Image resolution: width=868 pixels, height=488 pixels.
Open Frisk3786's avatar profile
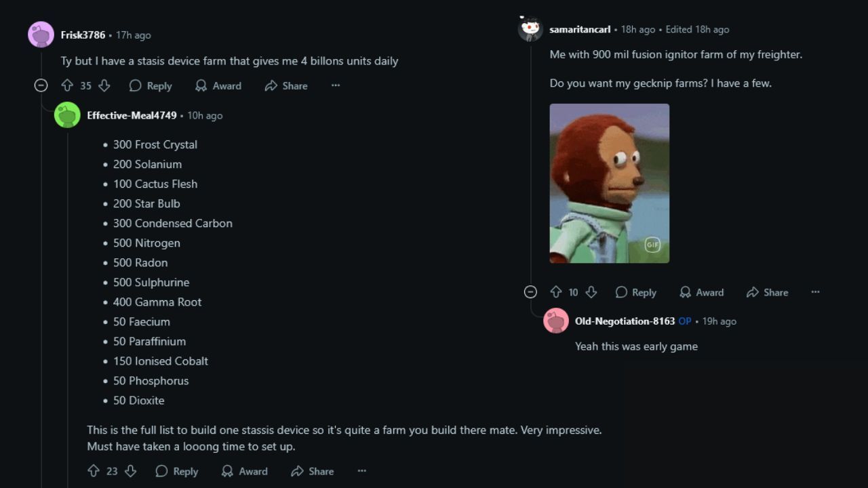pyautogui.click(x=41, y=35)
